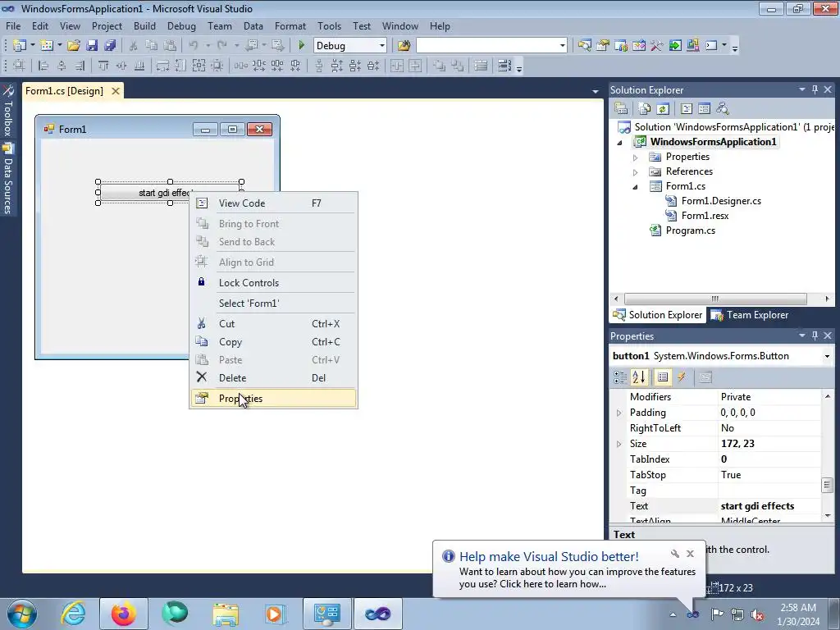This screenshot has height=630, width=840.
Task: Toggle the Properties list view button
Action: (663, 377)
